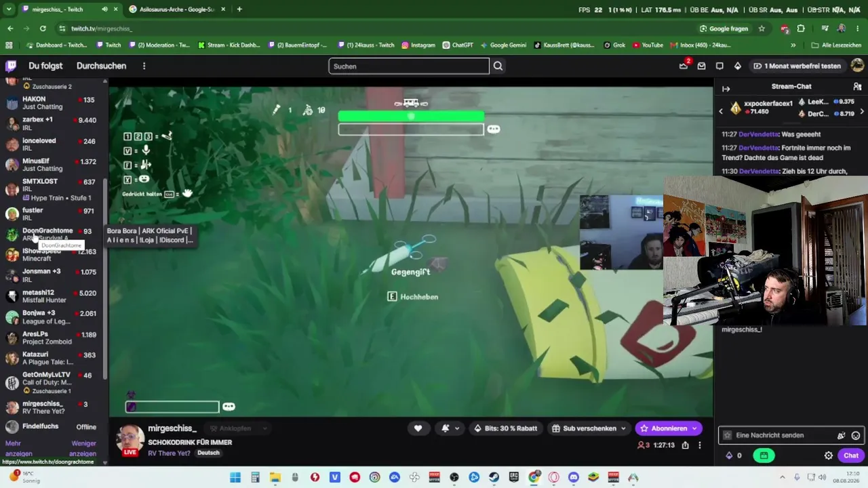Open File Explorer from the taskbar
The height and width of the screenshot is (488, 868).
pos(275,478)
